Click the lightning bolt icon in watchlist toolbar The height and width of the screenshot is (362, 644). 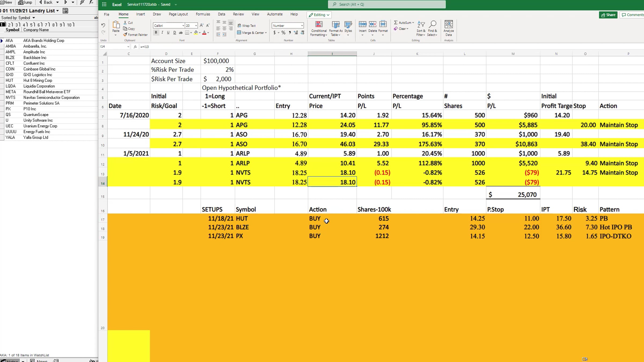coord(82,2)
